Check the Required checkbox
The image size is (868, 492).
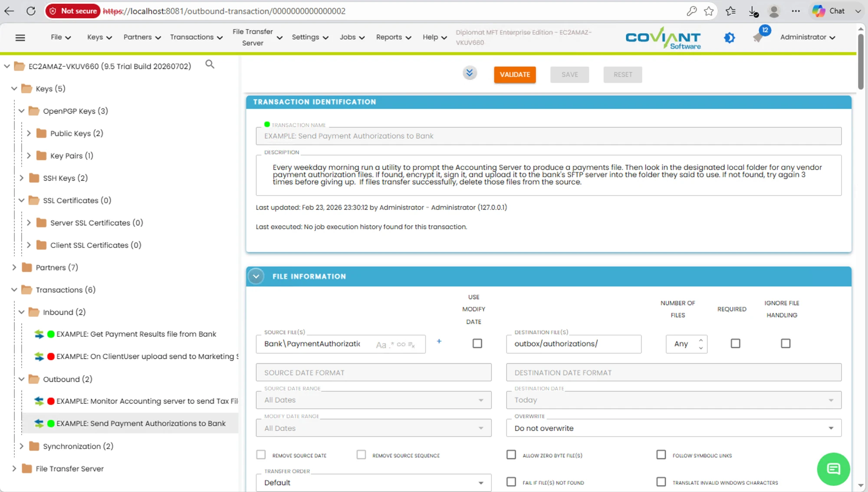pyautogui.click(x=735, y=344)
